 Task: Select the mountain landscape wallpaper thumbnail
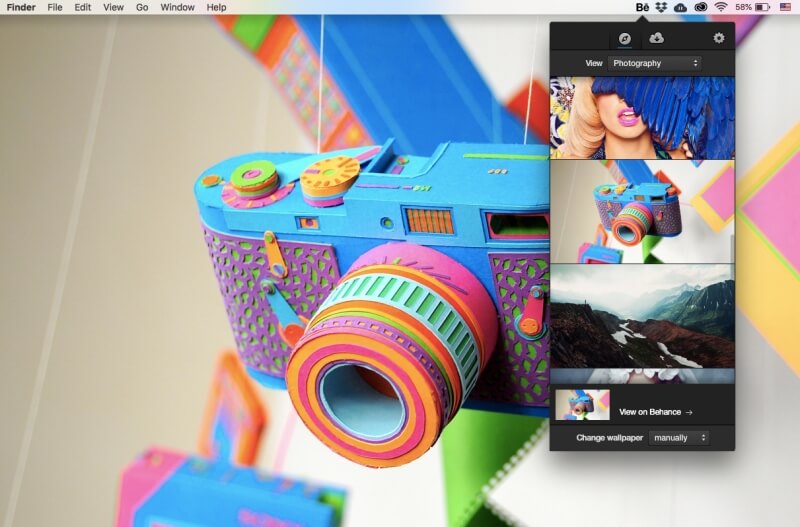(642, 316)
